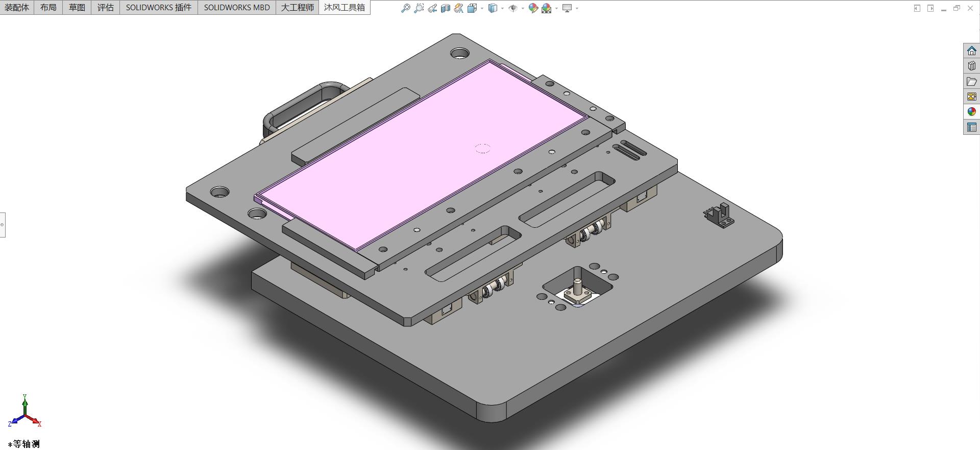Click the Apply Scene icon
This screenshot has width=980, height=450.
pyautogui.click(x=547, y=8)
